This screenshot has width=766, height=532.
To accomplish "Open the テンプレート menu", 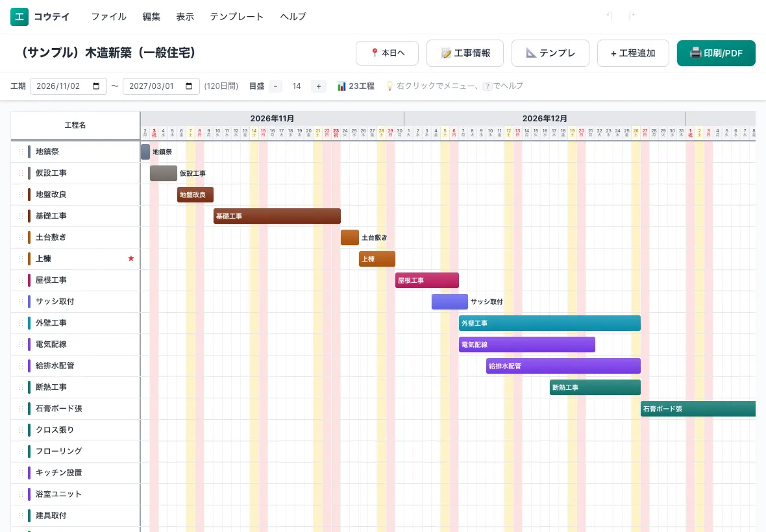I will (237, 17).
